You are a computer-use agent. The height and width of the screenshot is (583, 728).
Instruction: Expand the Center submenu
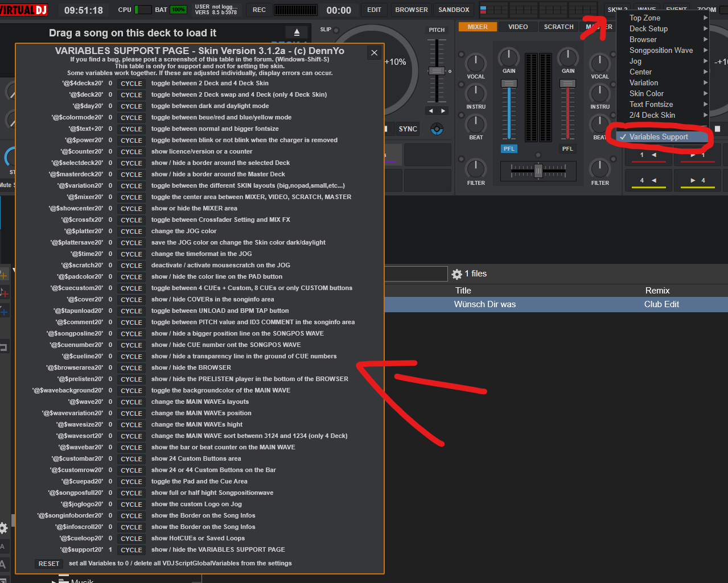point(663,72)
